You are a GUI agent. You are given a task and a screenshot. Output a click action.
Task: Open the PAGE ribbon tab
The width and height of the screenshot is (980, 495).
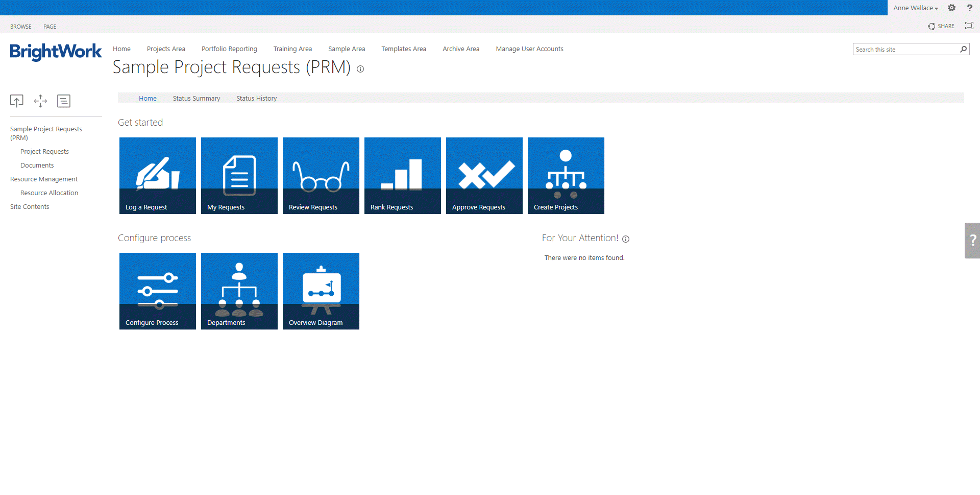[50, 27]
